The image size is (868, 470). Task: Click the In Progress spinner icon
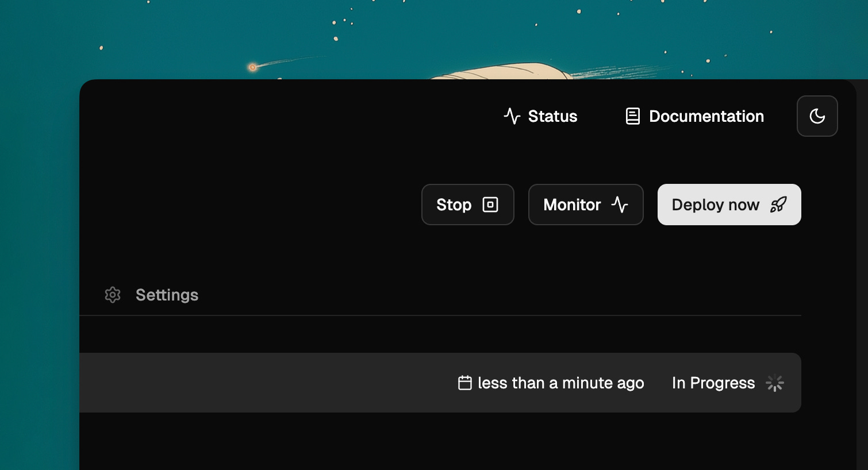[775, 383]
